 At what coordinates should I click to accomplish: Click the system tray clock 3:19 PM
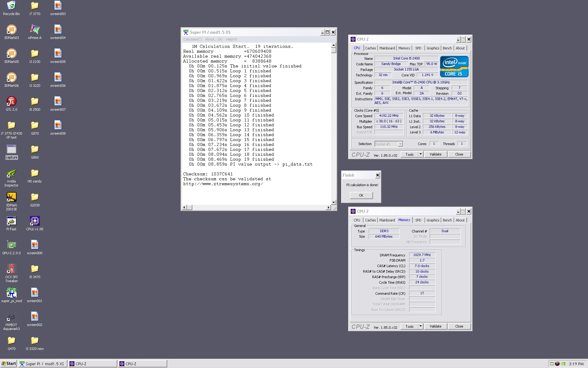(x=576, y=364)
